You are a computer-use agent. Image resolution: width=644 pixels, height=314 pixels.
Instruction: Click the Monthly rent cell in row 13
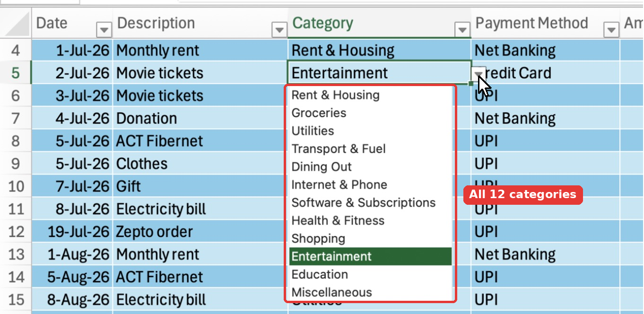[x=200, y=254]
